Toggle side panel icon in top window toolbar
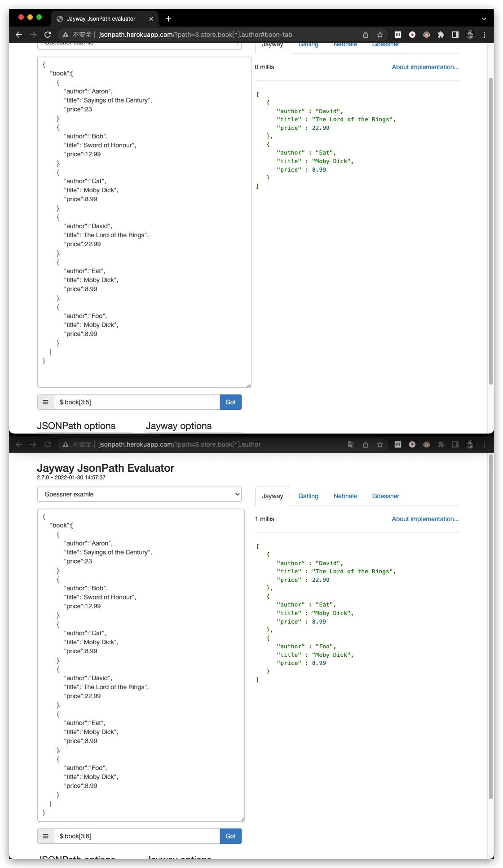Screen dimensions: 503x868 point(455,35)
